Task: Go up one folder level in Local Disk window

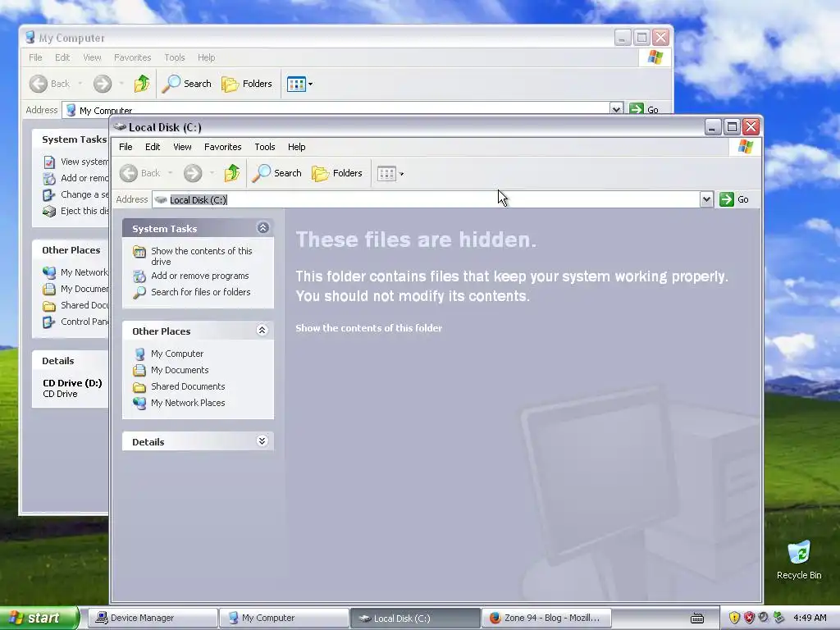Action: click(232, 173)
